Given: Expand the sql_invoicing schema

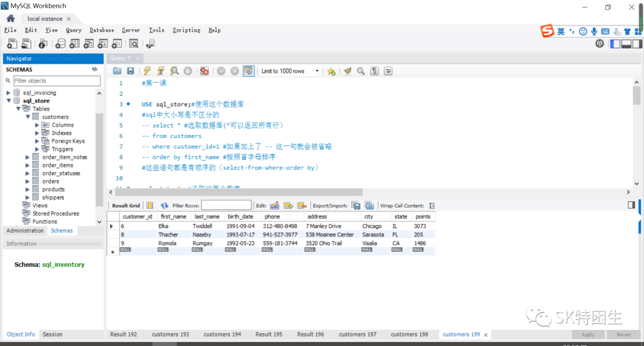Looking at the screenshot, I should (8, 93).
